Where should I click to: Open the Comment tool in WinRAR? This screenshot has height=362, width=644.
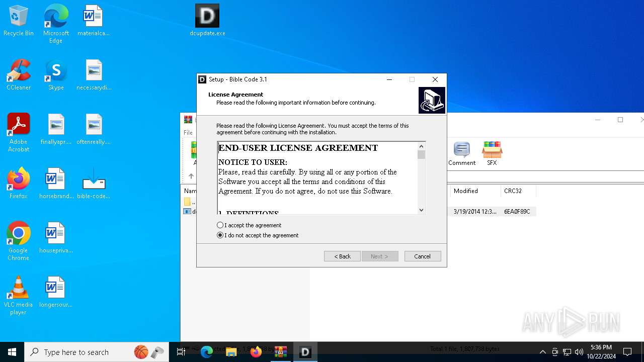(x=462, y=154)
